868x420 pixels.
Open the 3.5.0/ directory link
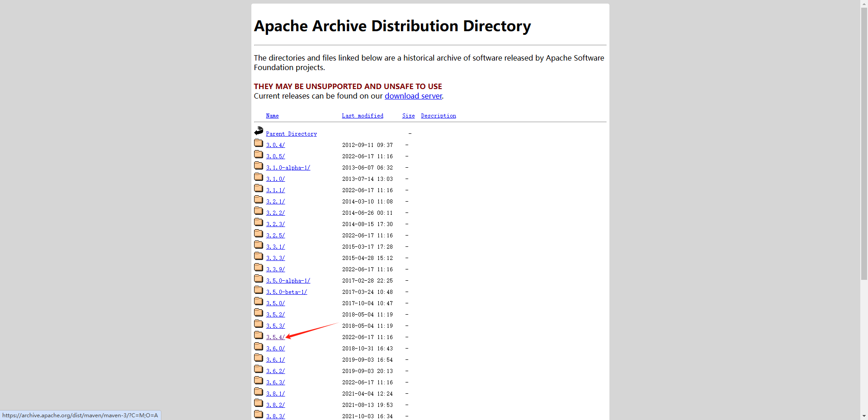click(275, 303)
